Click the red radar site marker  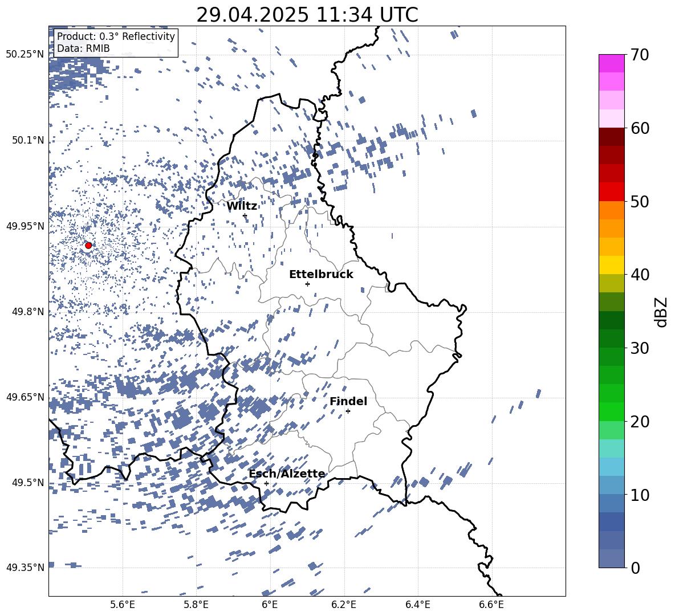tap(88, 246)
